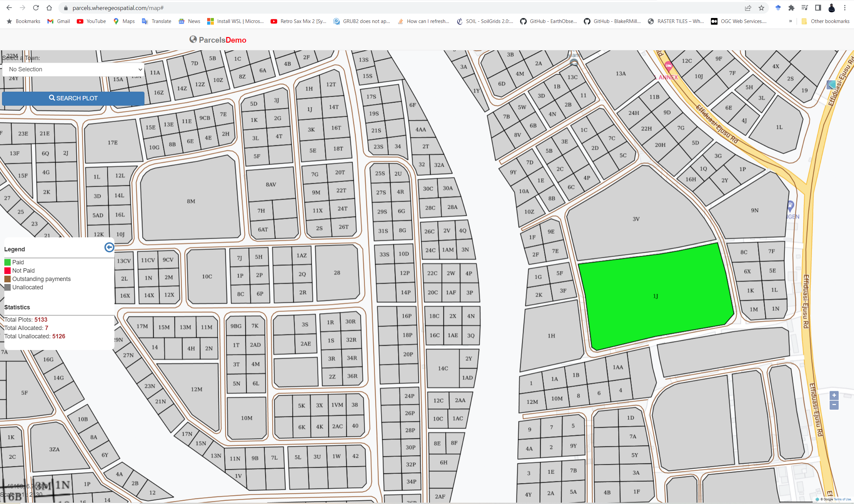Open the Other bookmarks folder
The width and height of the screenshot is (854, 504).
point(825,21)
